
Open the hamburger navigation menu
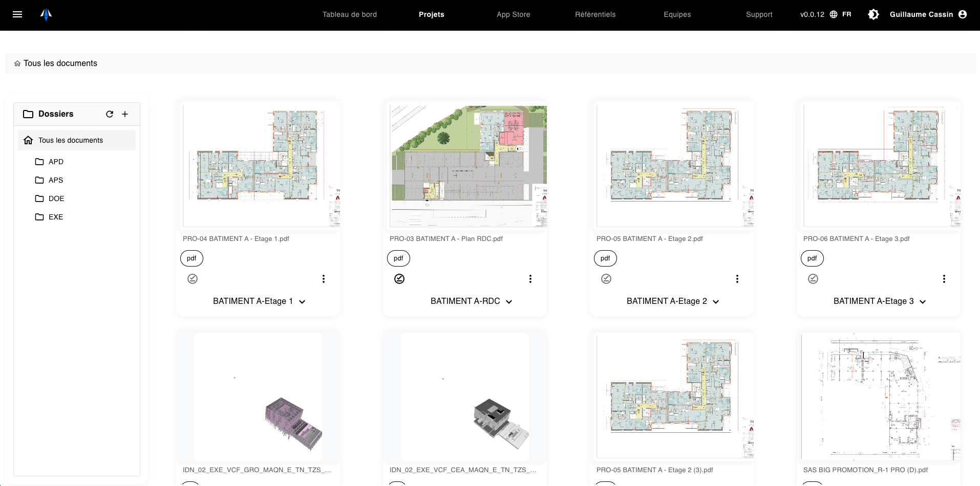17,14
